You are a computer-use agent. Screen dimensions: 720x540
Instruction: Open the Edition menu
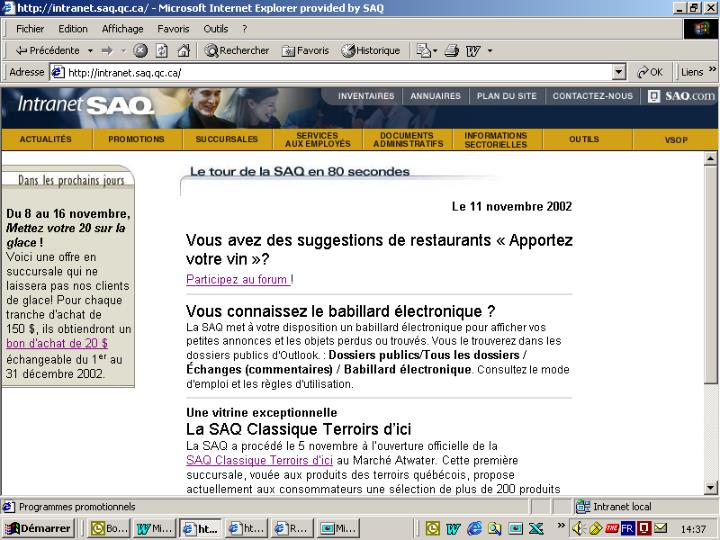point(73,29)
